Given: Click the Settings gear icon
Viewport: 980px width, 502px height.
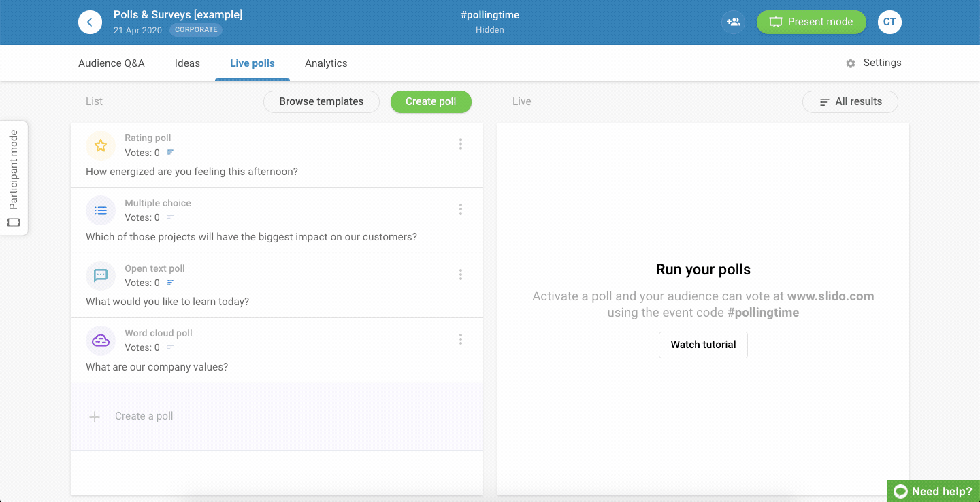Looking at the screenshot, I should tap(851, 63).
